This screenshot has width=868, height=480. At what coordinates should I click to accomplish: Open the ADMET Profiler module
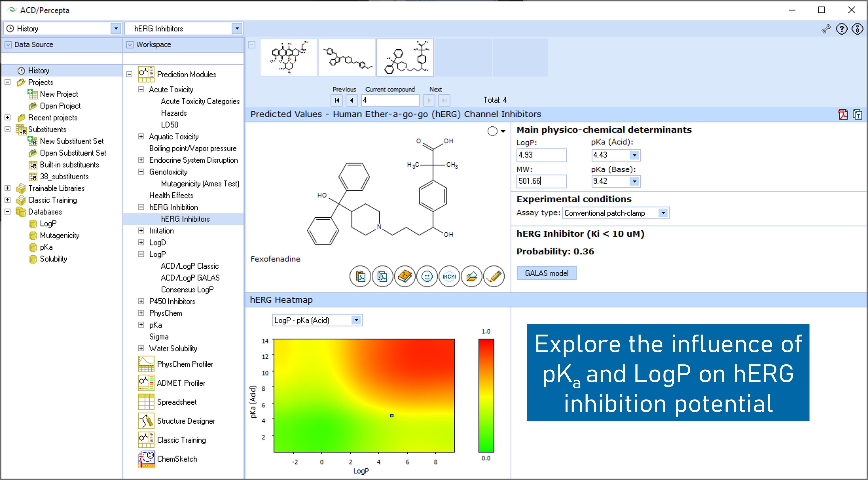tap(181, 383)
